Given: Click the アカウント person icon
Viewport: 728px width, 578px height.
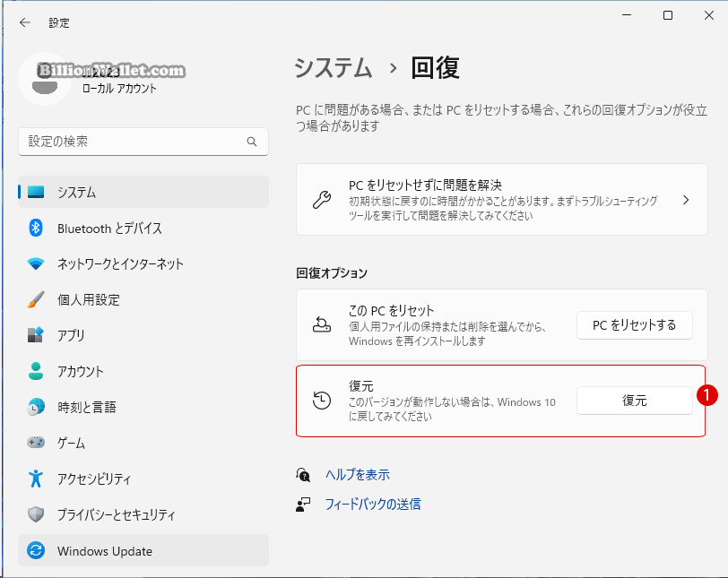Looking at the screenshot, I should click(36, 371).
